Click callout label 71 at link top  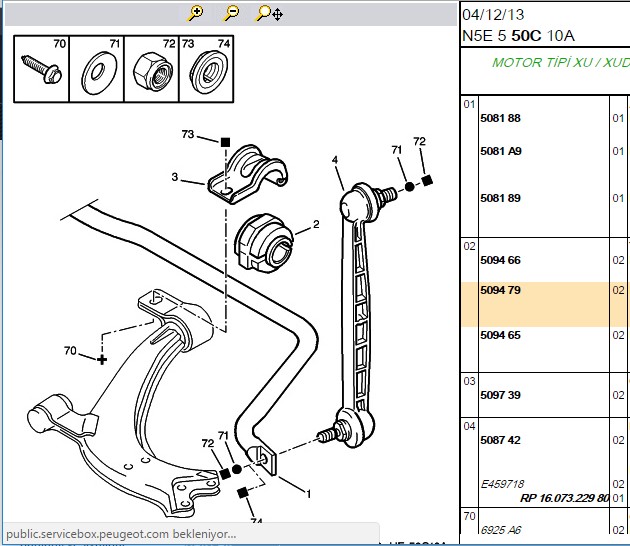397,150
